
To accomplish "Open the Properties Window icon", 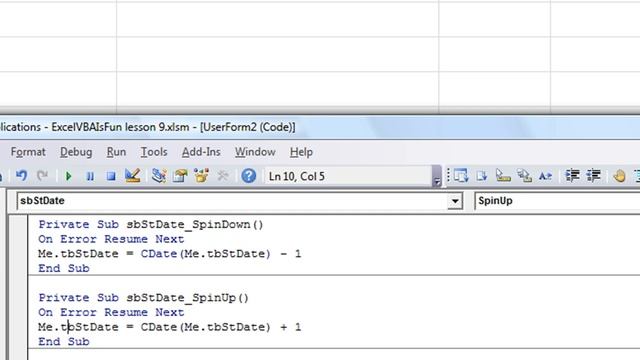I will (x=180, y=176).
